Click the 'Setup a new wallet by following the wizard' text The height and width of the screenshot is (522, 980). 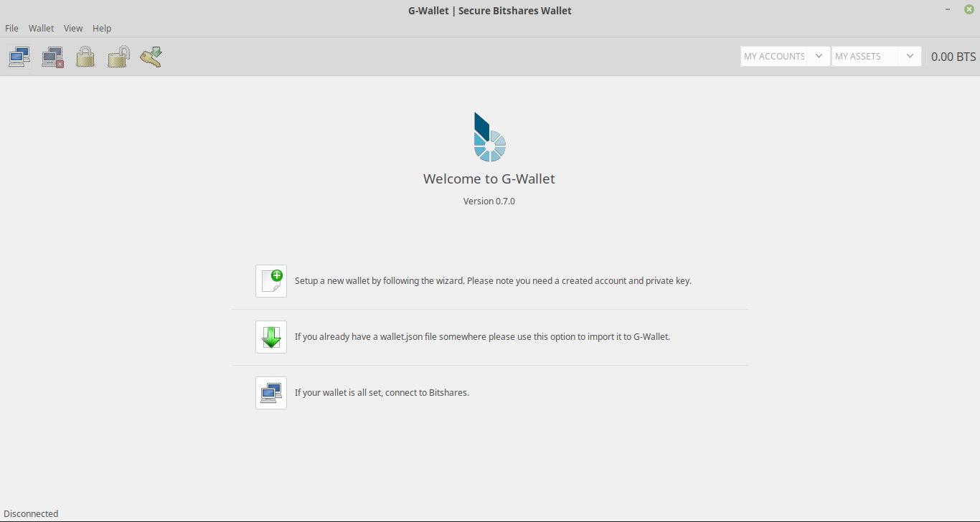pyautogui.click(x=493, y=281)
